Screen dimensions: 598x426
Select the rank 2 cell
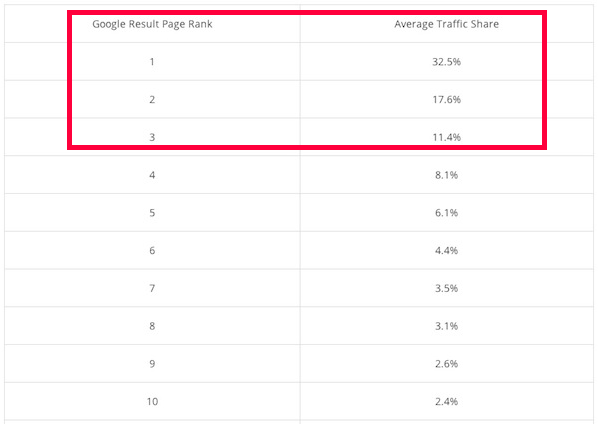[x=152, y=99]
